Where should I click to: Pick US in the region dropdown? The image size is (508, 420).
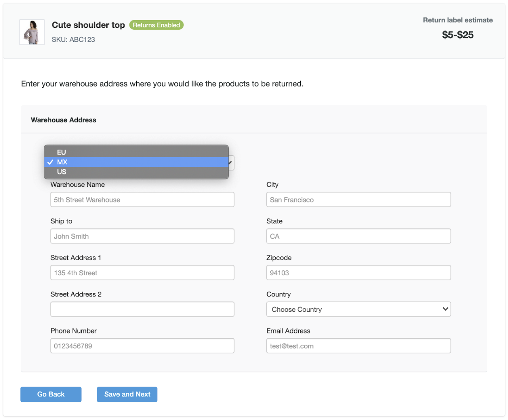62,172
